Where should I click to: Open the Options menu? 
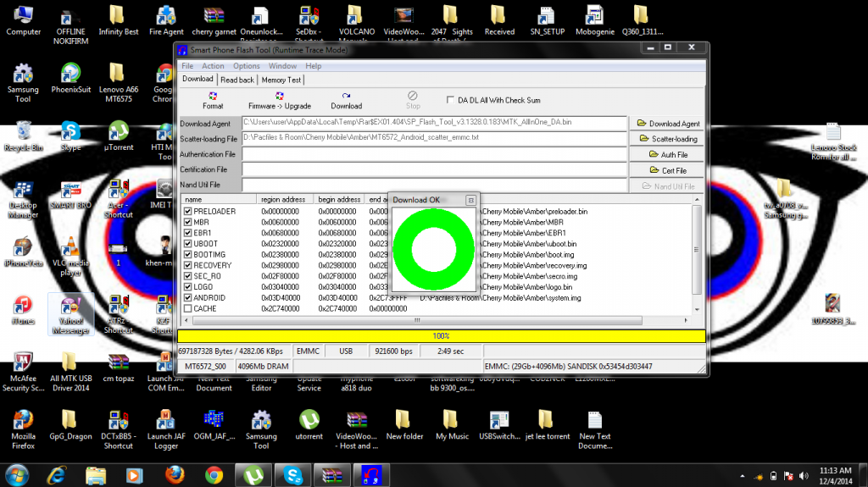[247, 66]
